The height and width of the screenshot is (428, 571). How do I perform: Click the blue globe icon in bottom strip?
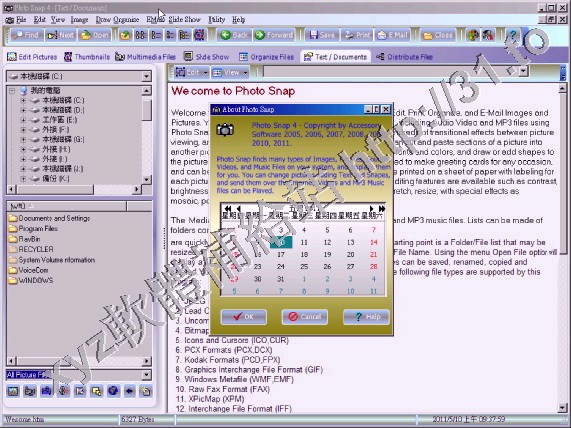[113, 391]
